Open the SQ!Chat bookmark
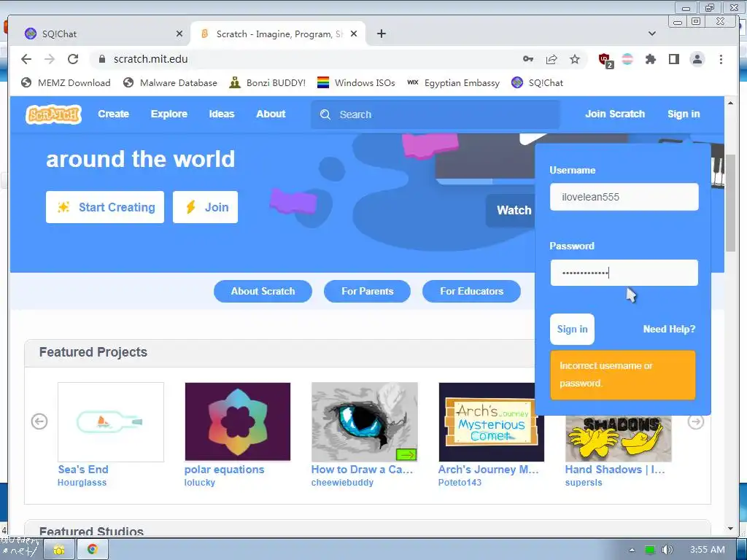747x560 pixels. click(x=538, y=83)
